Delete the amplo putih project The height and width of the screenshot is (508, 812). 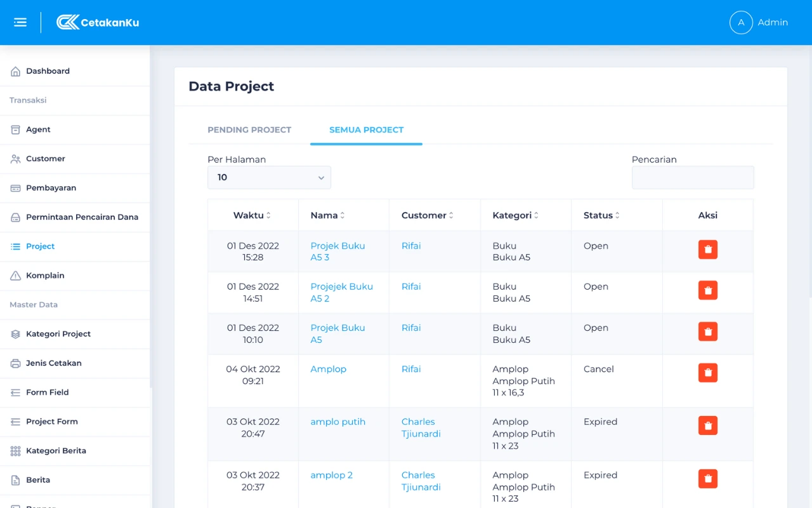click(707, 425)
